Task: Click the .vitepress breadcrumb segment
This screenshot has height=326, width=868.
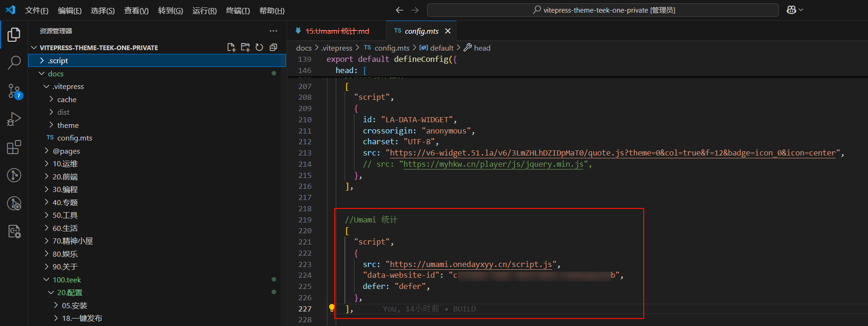Action: [x=337, y=48]
